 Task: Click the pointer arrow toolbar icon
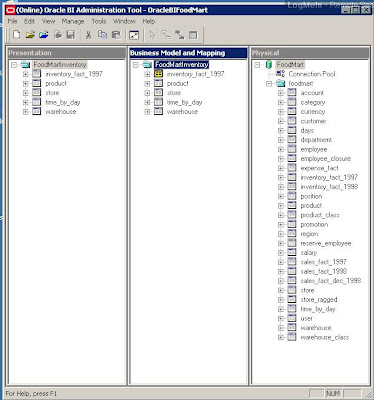point(152,35)
